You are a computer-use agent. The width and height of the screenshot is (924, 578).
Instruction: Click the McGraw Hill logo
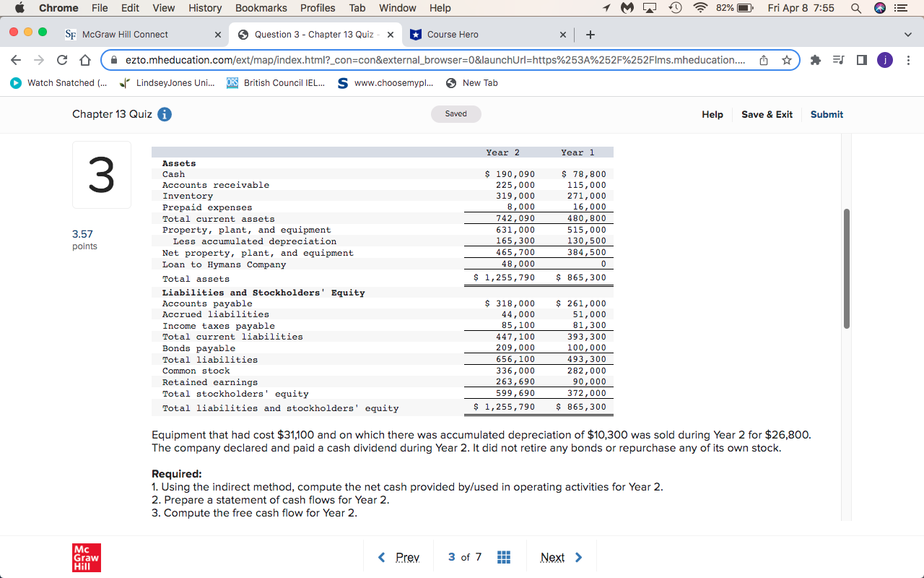pos(86,557)
